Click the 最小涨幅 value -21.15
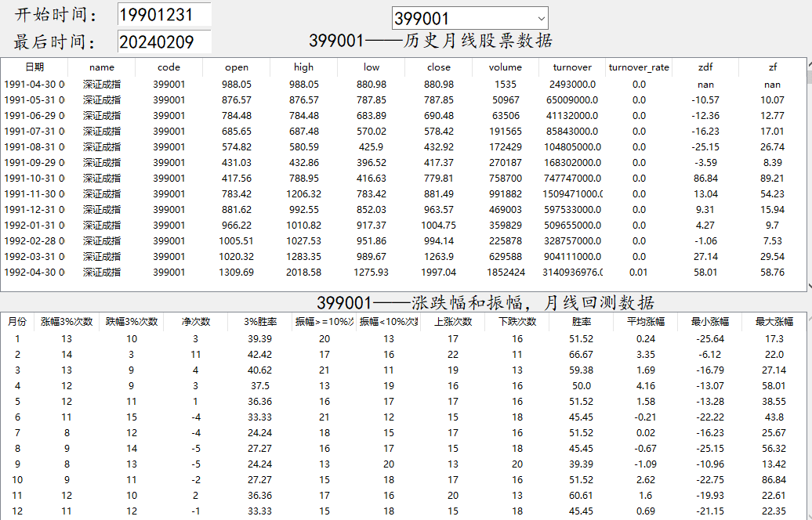 pyautogui.click(x=710, y=511)
